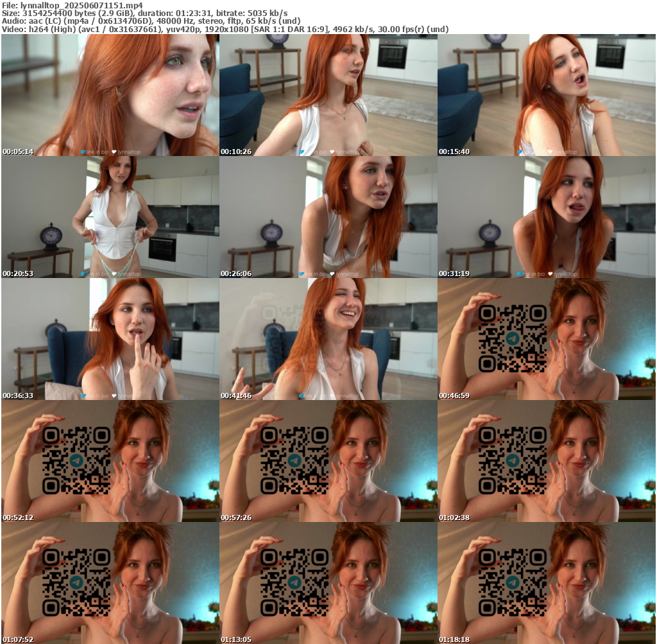This screenshot has width=657, height=644.
Task: Select the frame stamped 00:10:26
Action: [x=328, y=95]
